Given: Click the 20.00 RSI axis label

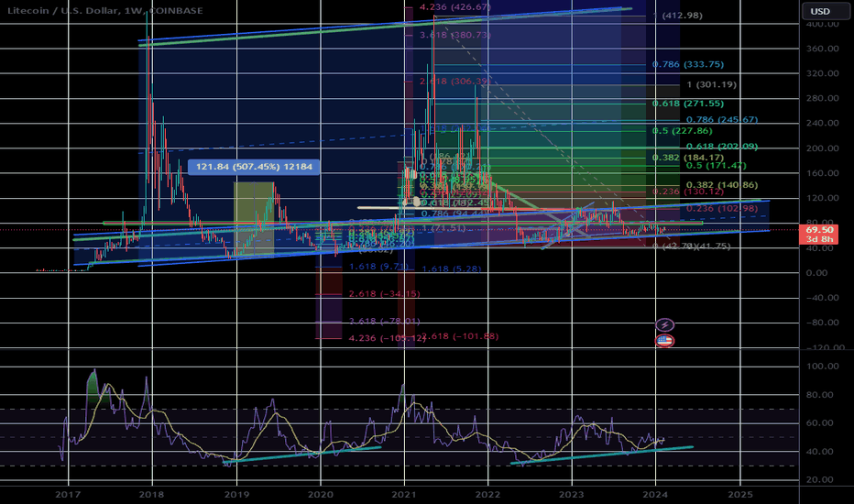Looking at the screenshot, I should click(x=820, y=479).
